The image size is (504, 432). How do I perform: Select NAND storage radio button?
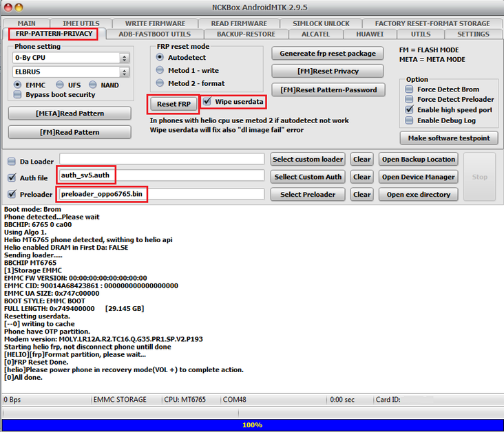click(93, 85)
